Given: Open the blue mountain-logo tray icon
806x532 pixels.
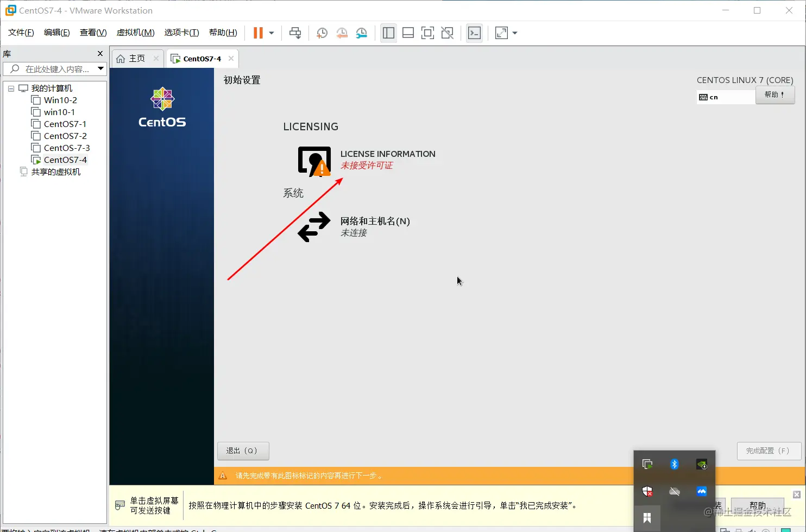Looking at the screenshot, I should (x=702, y=491).
